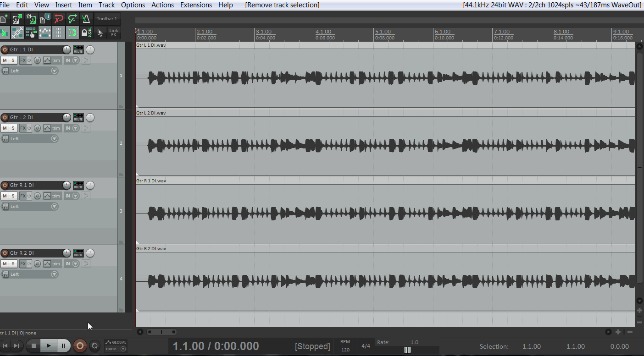
Task: Open the Item menu
Action: point(85,5)
